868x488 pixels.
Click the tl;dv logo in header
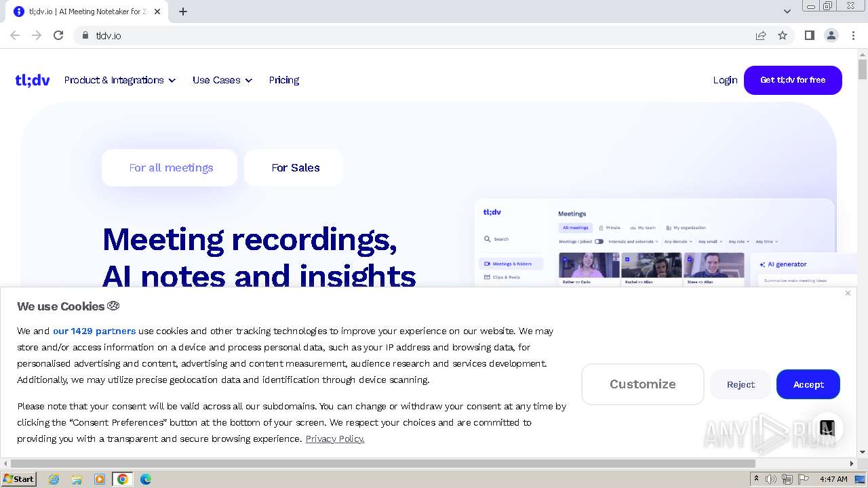pos(33,80)
